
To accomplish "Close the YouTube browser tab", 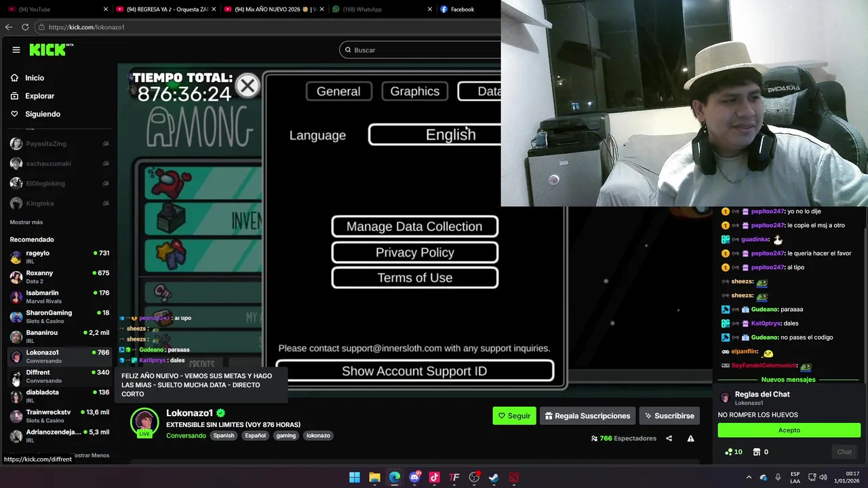I will tap(106, 9).
